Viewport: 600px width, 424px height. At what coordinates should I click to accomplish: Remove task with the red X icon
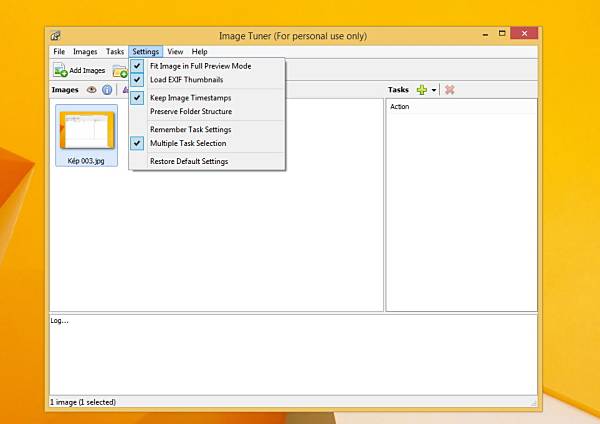click(450, 90)
